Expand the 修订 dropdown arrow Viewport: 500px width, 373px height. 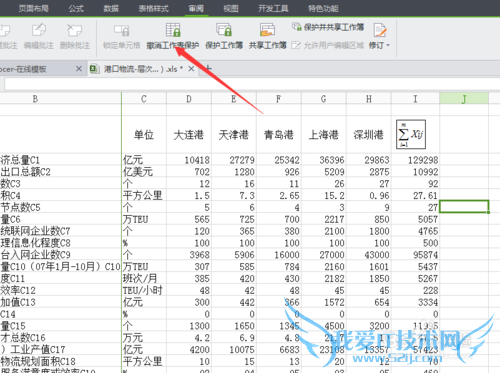click(388, 45)
